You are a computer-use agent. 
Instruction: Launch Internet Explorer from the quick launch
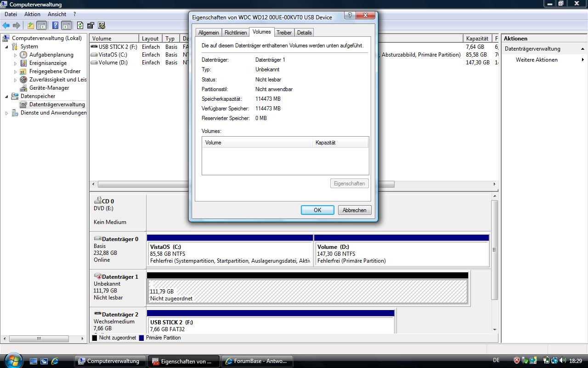point(55,361)
